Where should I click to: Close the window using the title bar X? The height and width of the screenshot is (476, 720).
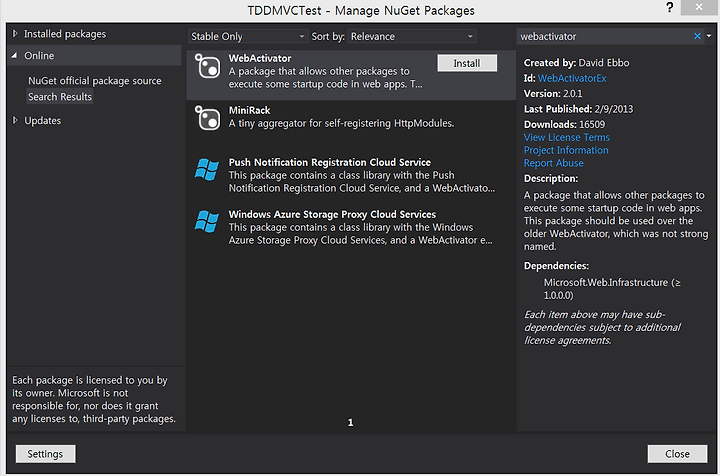click(x=699, y=7)
